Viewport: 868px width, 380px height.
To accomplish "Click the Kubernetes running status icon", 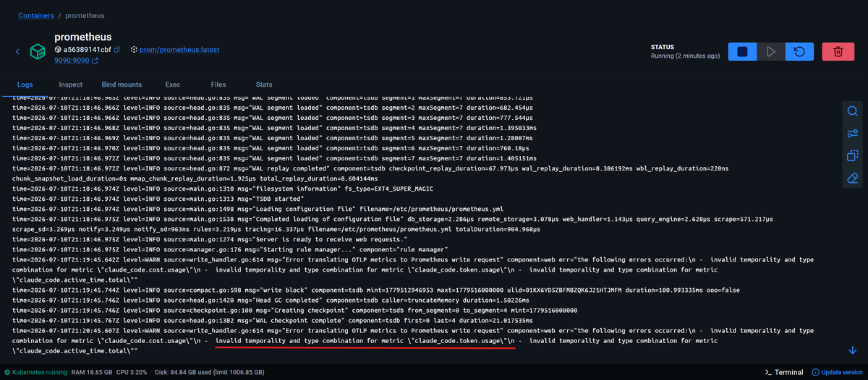I will (8, 372).
